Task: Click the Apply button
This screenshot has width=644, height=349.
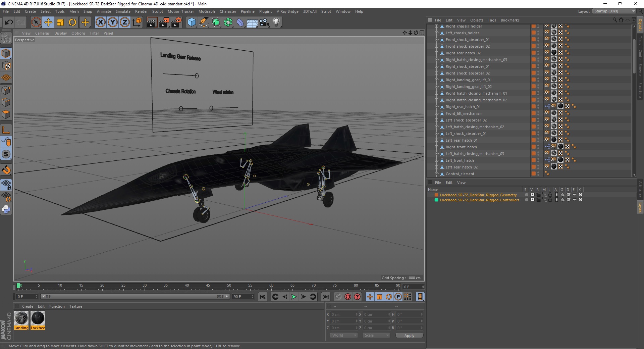Action: [x=409, y=335]
